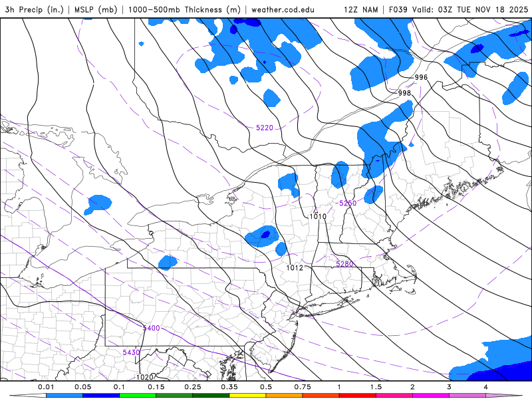Click the purple 5220 thickness label
The image size is (532, 399).
[264, 128]
